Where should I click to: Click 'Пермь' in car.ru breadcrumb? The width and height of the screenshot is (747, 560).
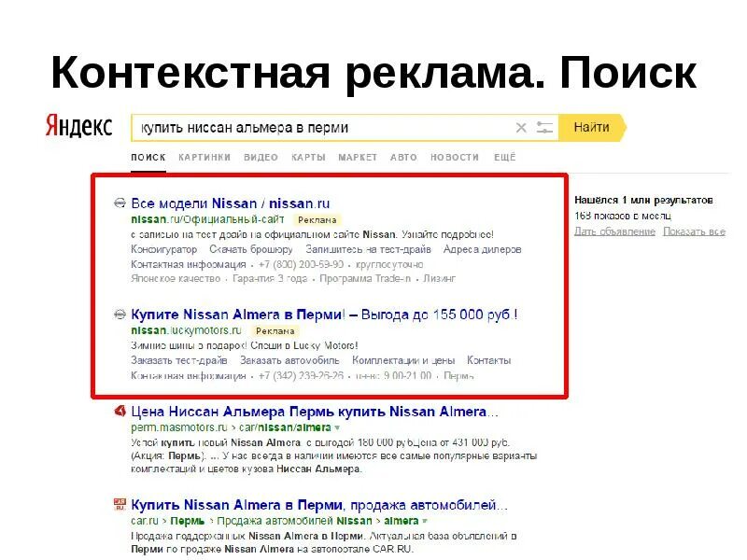[188, 521]
